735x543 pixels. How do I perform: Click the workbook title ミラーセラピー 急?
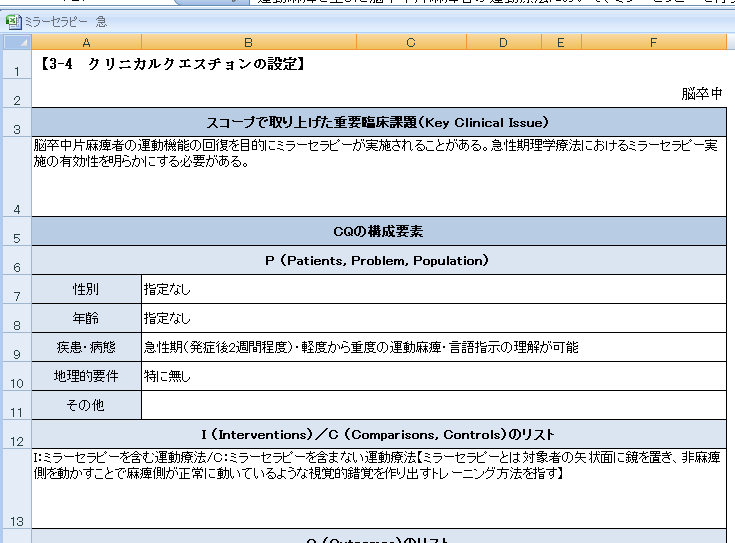(x=66, y=22)
